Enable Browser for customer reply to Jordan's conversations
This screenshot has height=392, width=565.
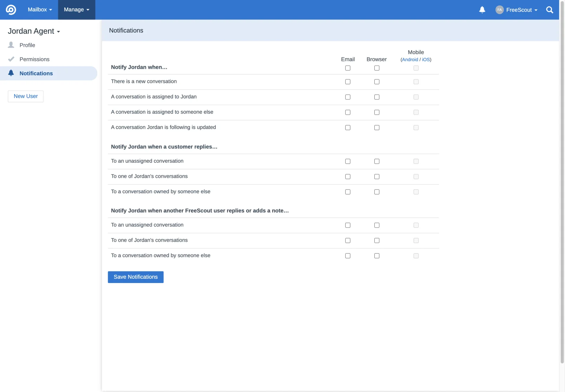tap(377, 177)
